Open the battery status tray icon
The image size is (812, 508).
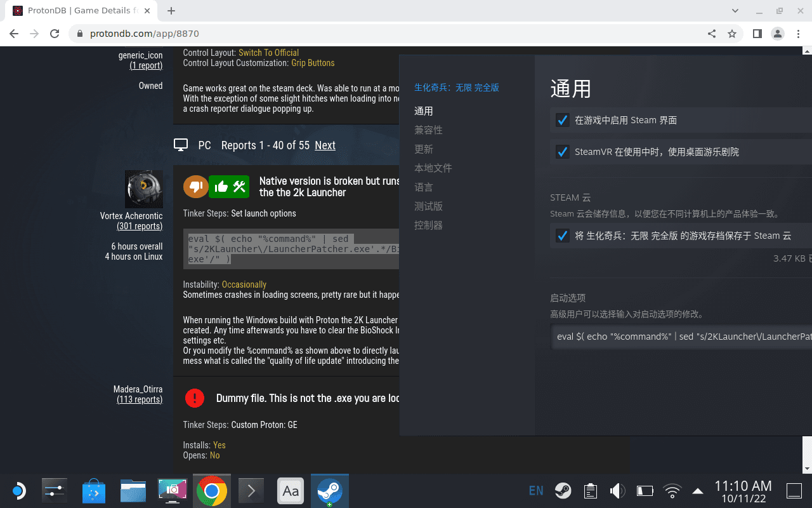click(645, 490)
